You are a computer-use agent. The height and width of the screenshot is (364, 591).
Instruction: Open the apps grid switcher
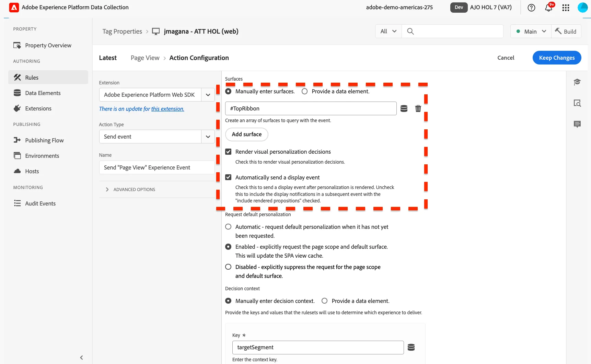click(x=566, y=8)
